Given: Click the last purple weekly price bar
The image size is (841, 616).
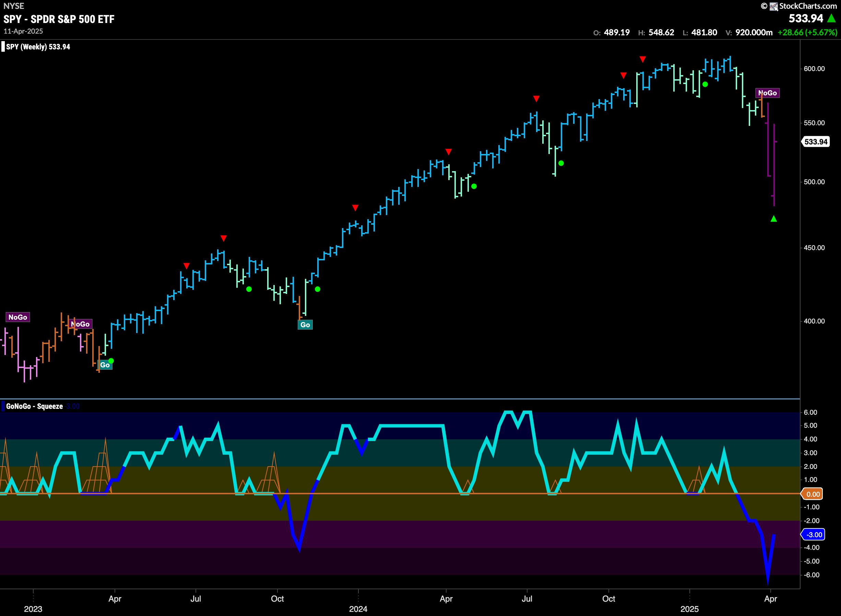Looking at the screenshot, I should coord(774,165).
